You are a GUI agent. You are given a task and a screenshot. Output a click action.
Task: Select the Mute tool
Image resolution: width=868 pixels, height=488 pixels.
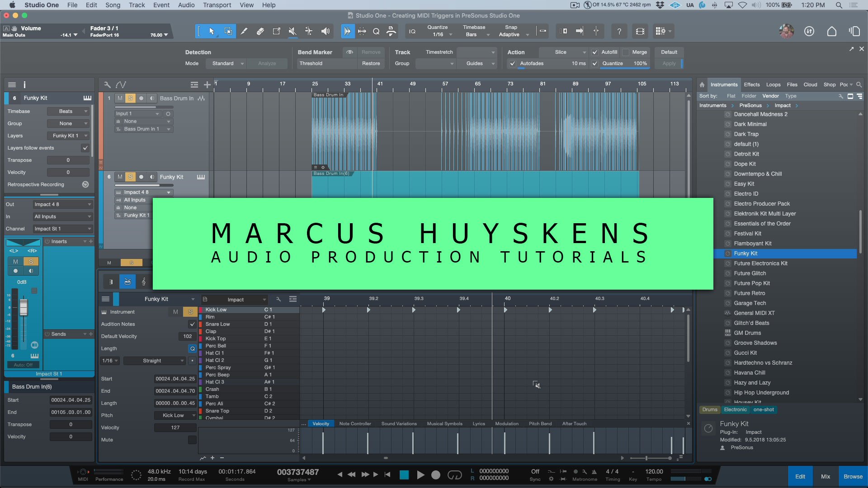[292, 31]
